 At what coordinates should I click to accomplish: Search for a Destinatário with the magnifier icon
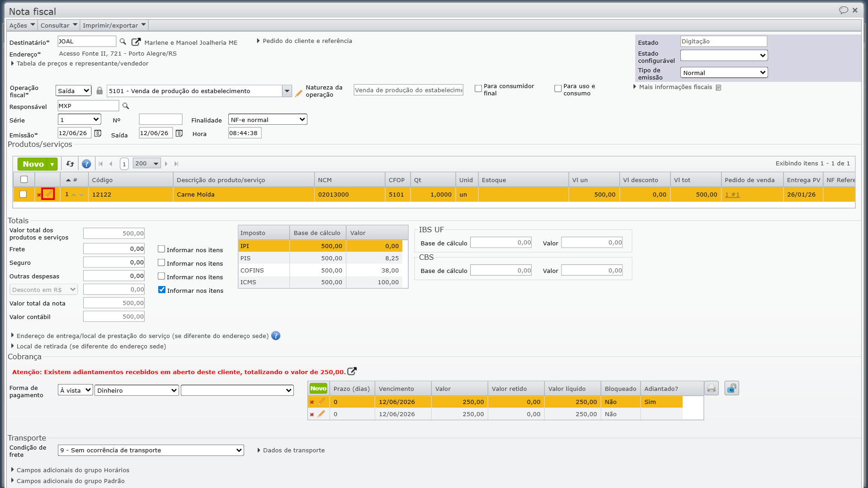pyautogui.click(x=123, y=42)
